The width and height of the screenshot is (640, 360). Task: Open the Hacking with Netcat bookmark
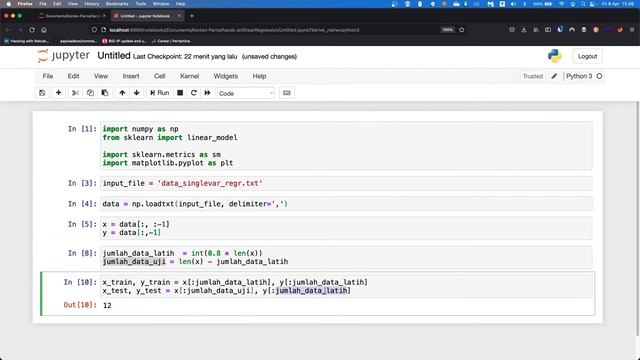click(27, 41)
